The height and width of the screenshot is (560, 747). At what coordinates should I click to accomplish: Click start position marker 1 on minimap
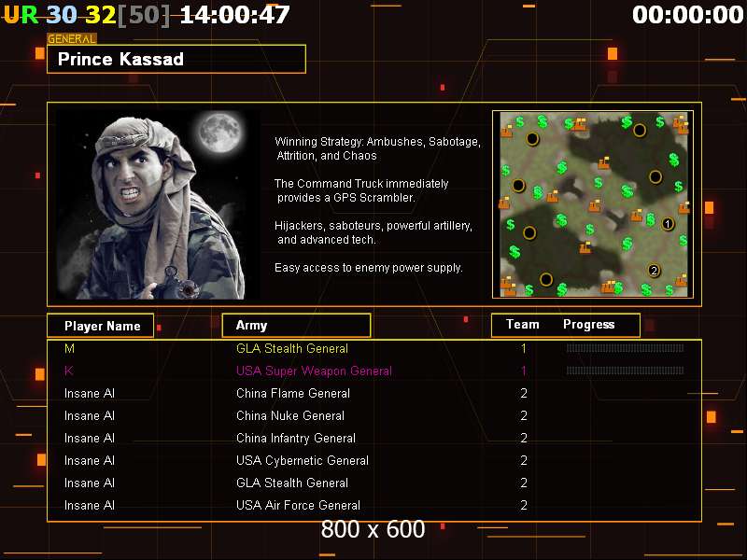tap(668, 224)
